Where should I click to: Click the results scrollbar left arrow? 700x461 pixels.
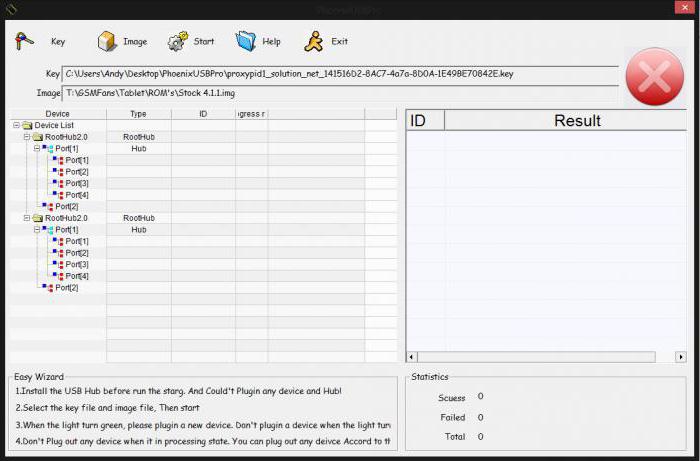pyautogui.click(x=411, y=357)
